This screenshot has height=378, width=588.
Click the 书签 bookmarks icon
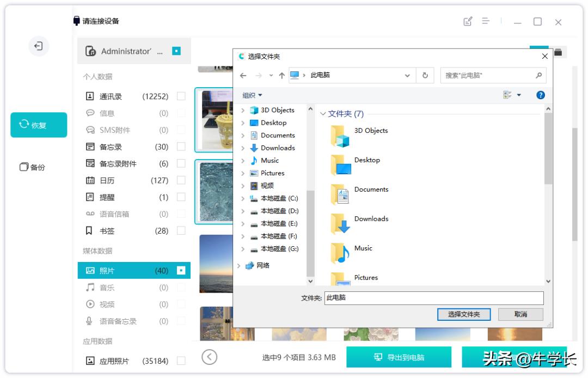[91, 230]
